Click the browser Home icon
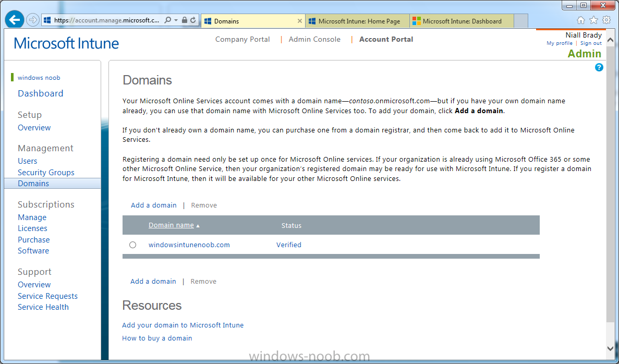This screenshot has width=619, height=364. (x=581, y=20)
